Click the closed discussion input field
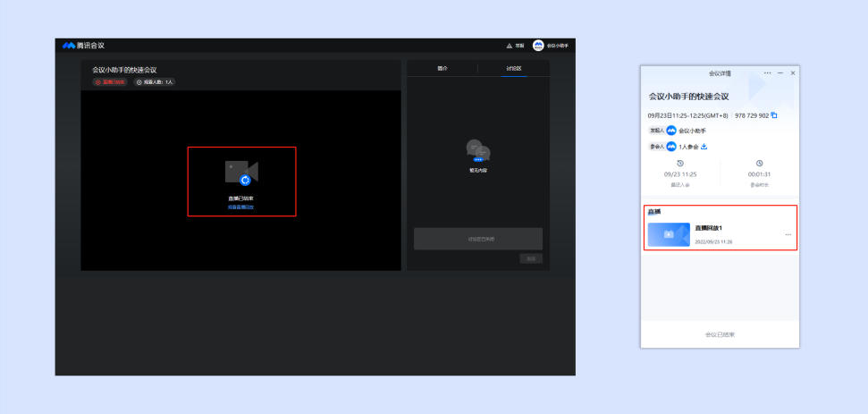 coord(478,239)
